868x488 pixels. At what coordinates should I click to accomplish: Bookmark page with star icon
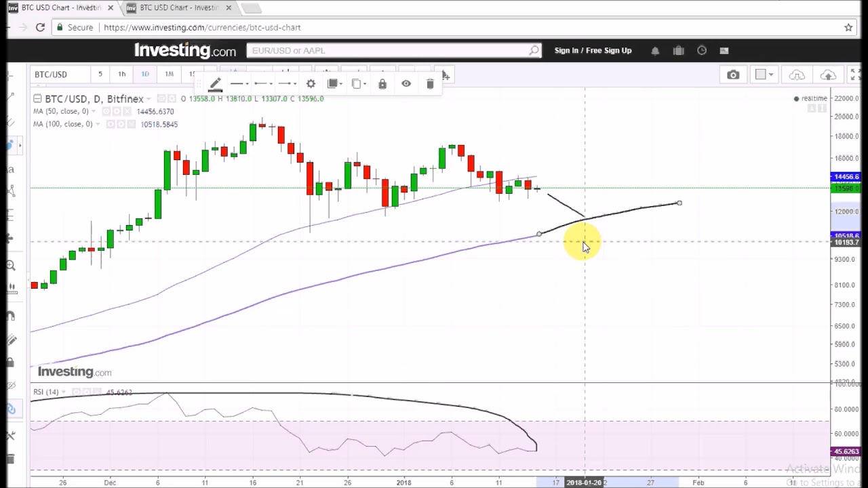pyautogui.click(x=848, y=27)
